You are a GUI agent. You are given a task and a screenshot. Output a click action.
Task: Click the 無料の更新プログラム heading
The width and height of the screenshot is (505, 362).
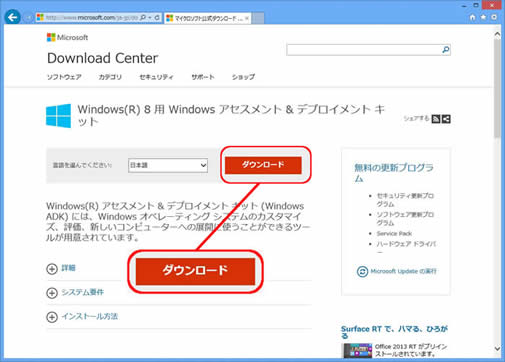click(394, 173)
